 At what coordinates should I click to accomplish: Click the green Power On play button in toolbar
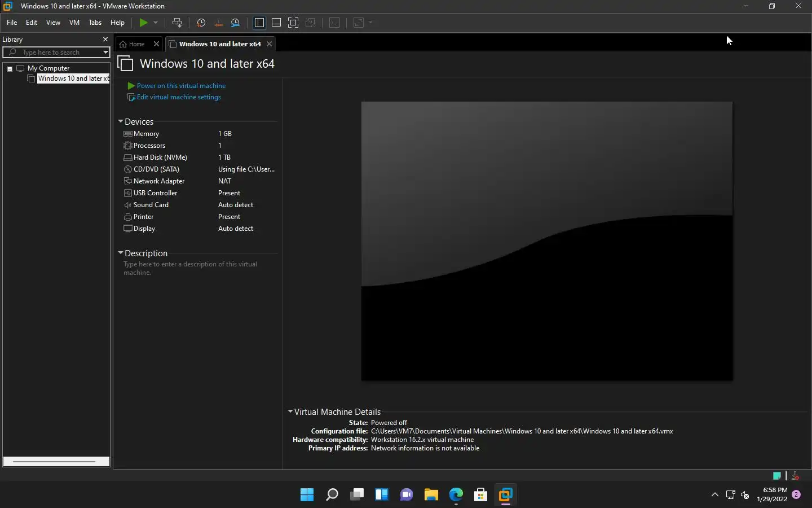click(144, 23)
